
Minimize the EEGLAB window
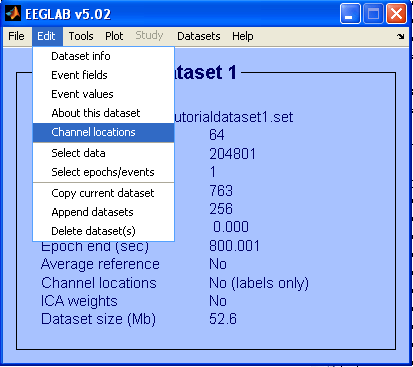(x=350, y=14)
